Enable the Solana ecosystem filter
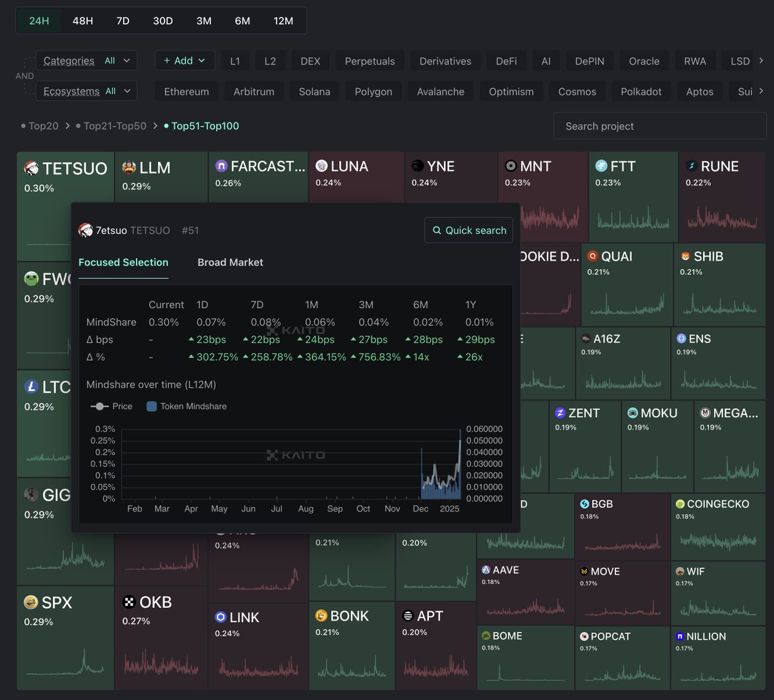774x700 pixels. pos(314,91)
